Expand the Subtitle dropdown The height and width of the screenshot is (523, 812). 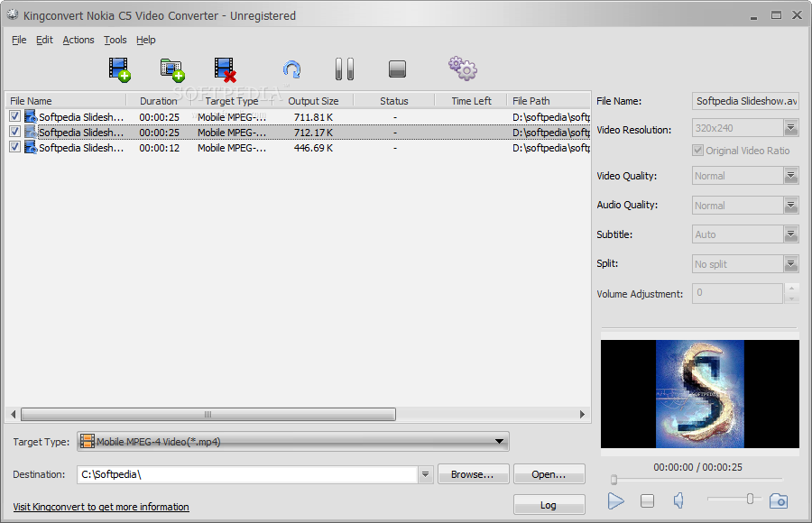pos(790,234)
